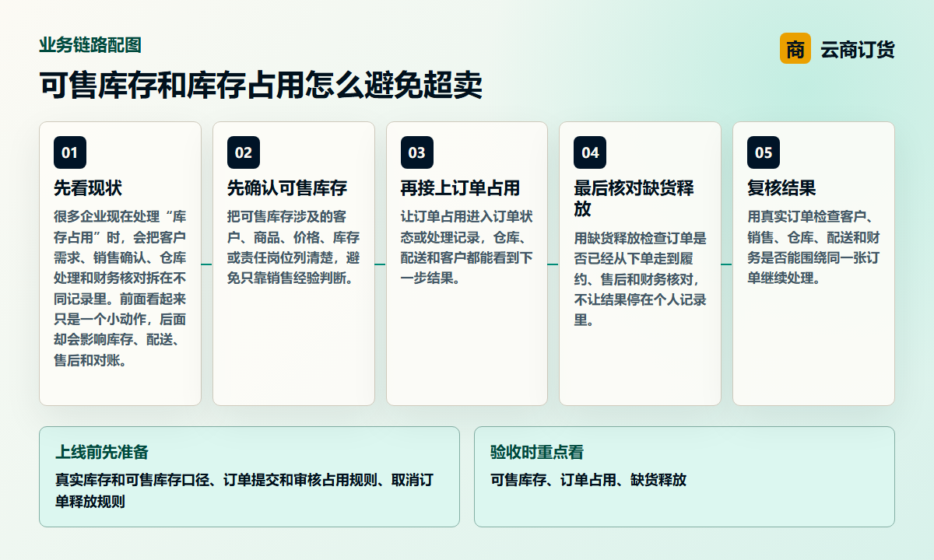Click the orange 商 logo icon
This screenshot has height=560, width=934.
tap(795, 48)
